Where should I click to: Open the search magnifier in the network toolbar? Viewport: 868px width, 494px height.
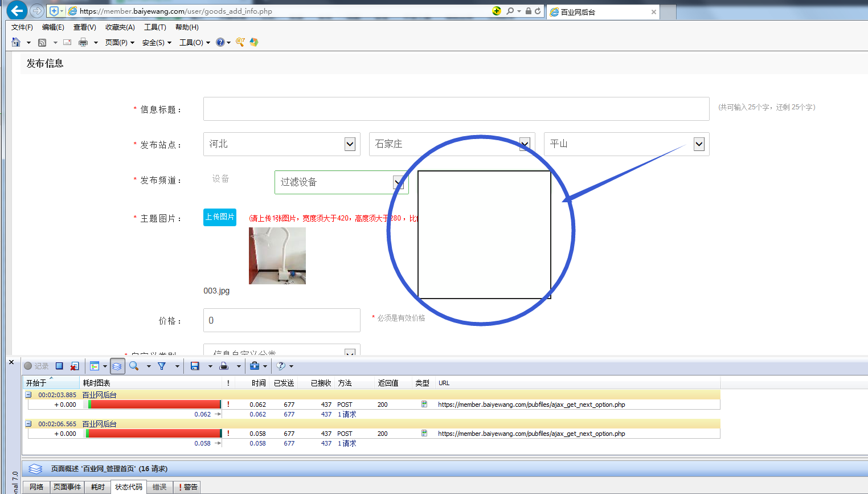point(133,366)
